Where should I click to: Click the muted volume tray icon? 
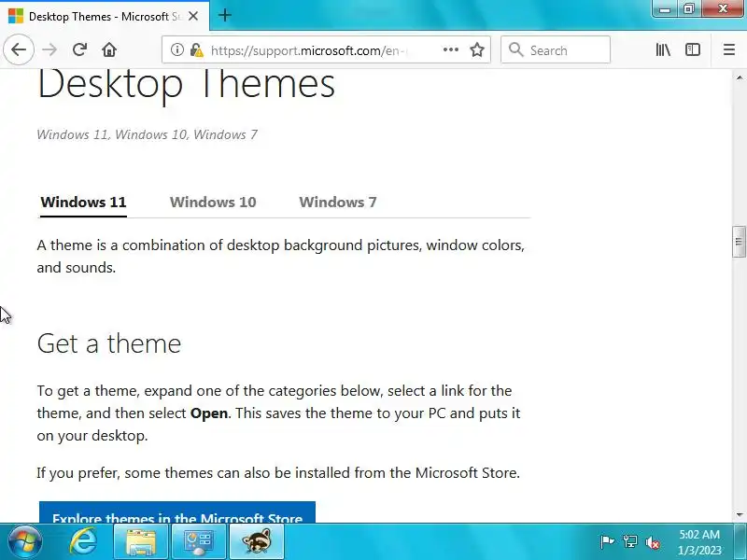coord(652,542)
